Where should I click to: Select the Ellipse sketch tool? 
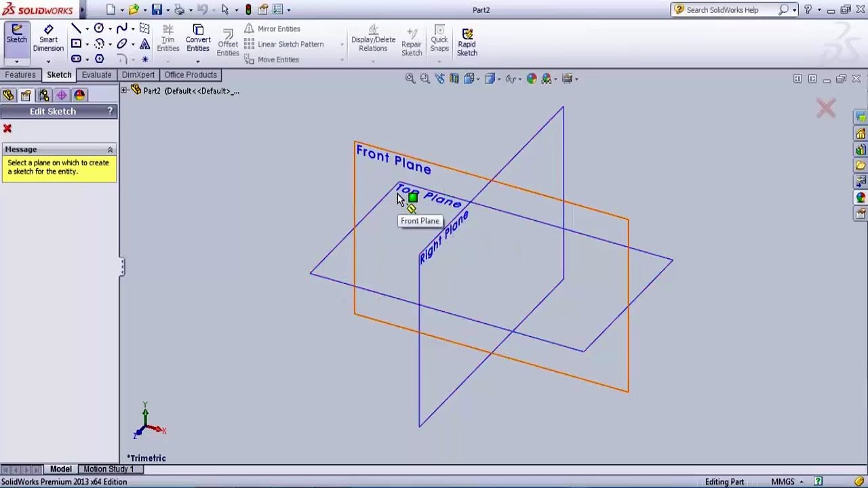(121, 44)
